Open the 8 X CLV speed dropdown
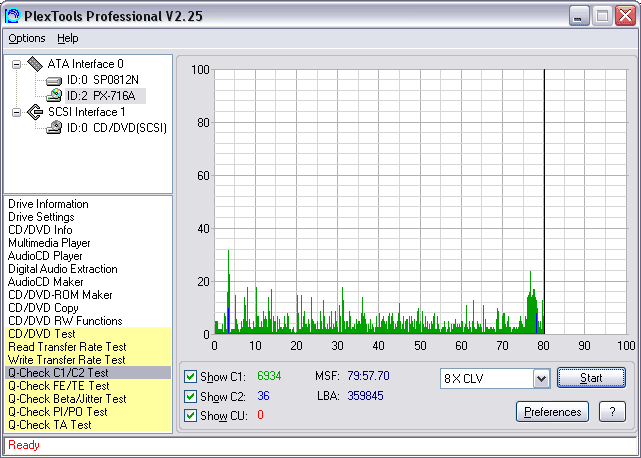The width and height of the screenshot is (641, 458). (541, 378)
